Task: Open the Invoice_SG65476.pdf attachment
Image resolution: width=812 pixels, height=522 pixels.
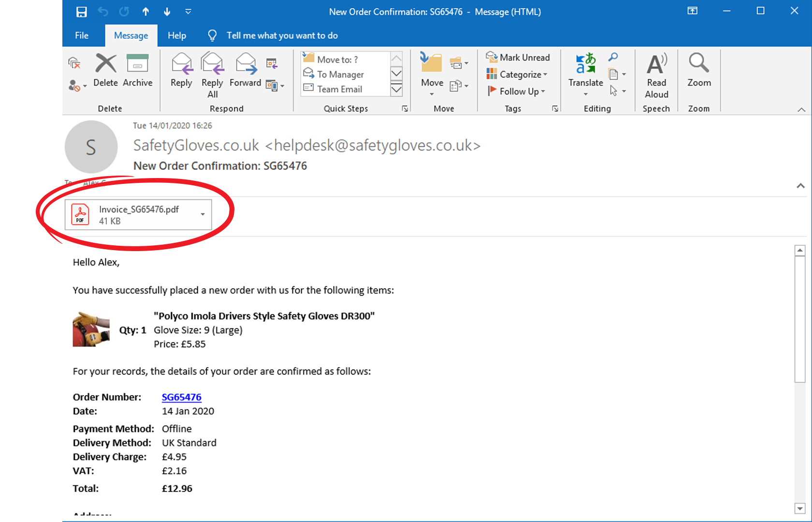Action: pyautogui.click(x=133, y=215)
